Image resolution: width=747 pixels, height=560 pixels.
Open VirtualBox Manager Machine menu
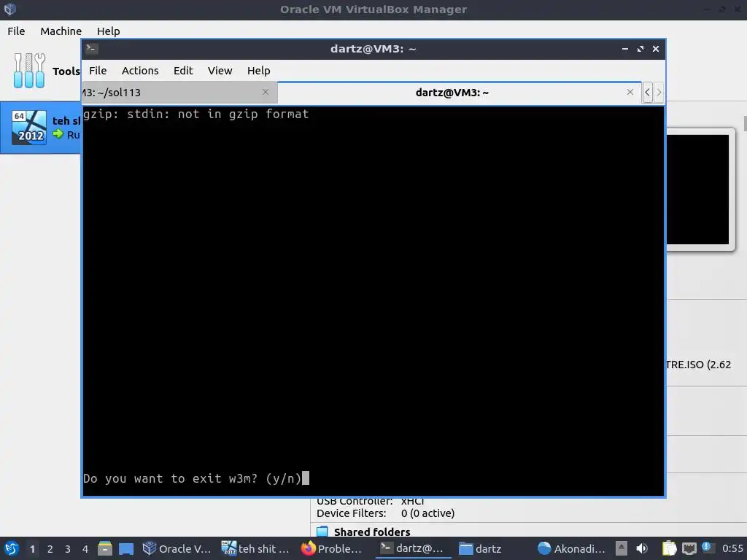(61, 31)
